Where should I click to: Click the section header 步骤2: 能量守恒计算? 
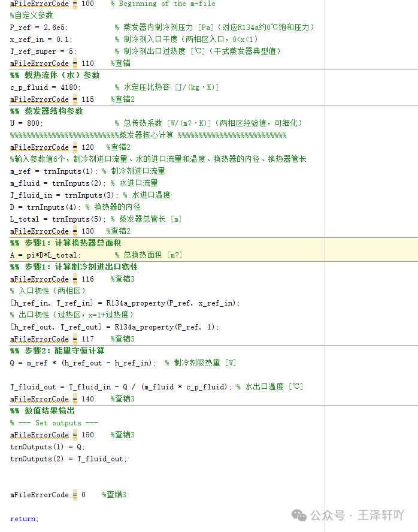(x=57, y=351)
